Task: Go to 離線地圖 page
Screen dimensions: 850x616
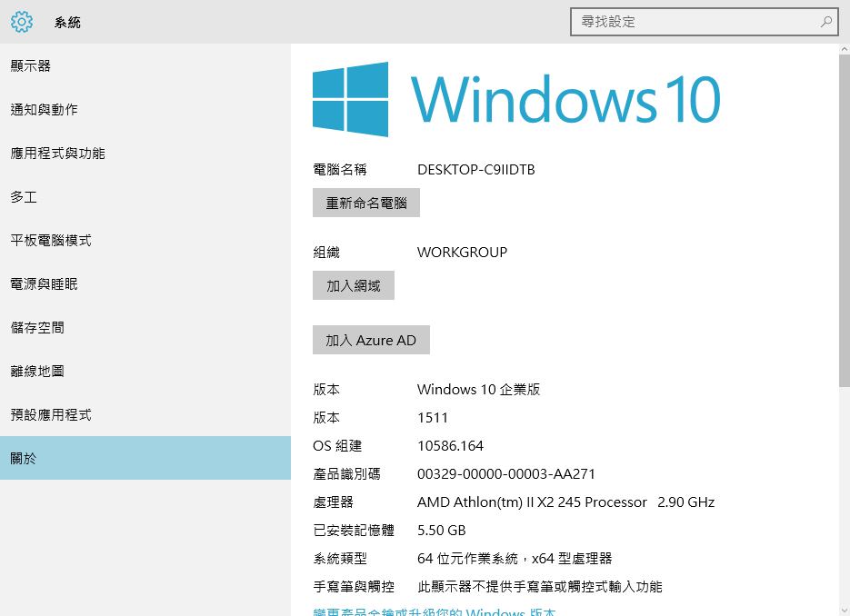Action: (145, 371)
